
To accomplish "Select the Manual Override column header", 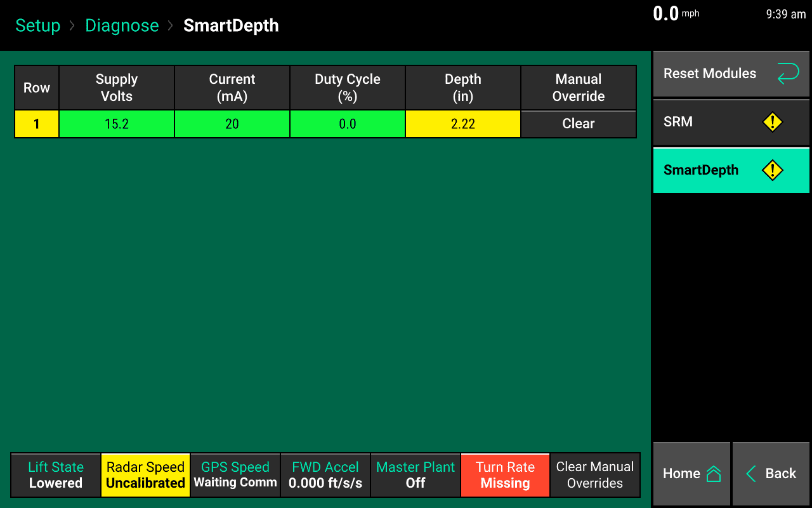I will pos(579,88).
